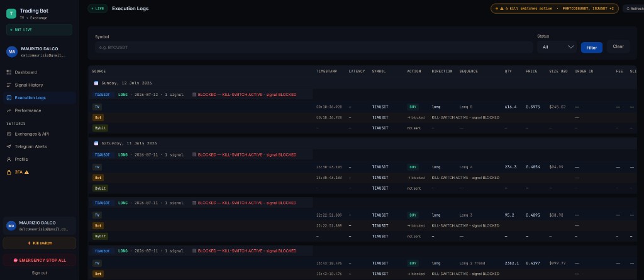Click the BLOCKED stop icon in 2026-07-12 row
Viewport: 644px width, 280px height.
pos(194,95)
